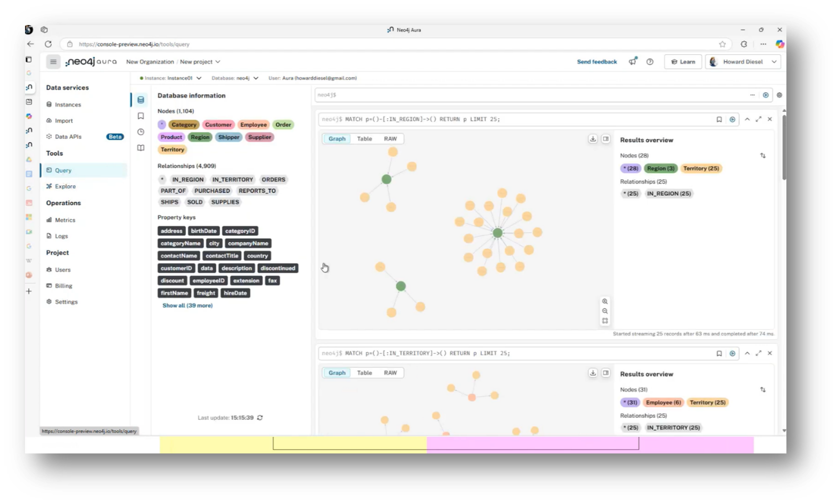Toggle the IN_TERRITORY results overview panel
837x504 pixels.
click(606, 373)
